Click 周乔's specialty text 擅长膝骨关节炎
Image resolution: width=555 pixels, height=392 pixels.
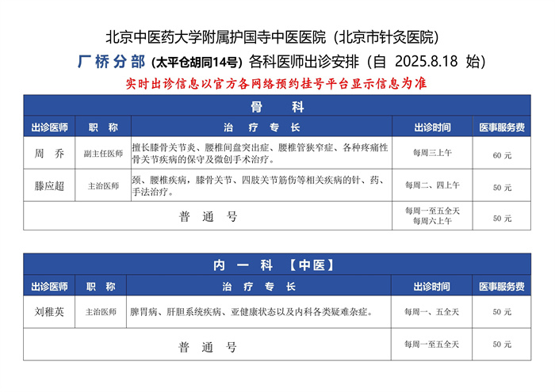tap(260, 154)
